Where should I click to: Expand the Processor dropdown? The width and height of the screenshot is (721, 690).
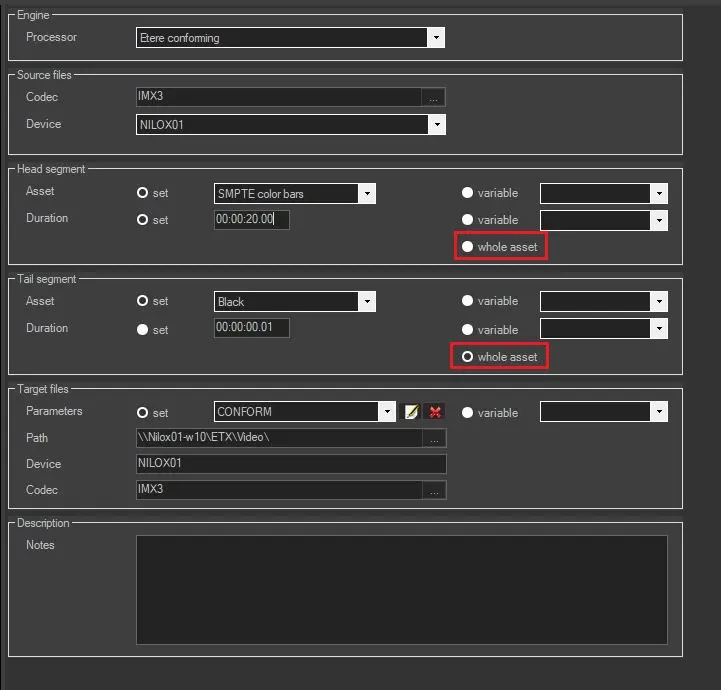tap(435, 38)
